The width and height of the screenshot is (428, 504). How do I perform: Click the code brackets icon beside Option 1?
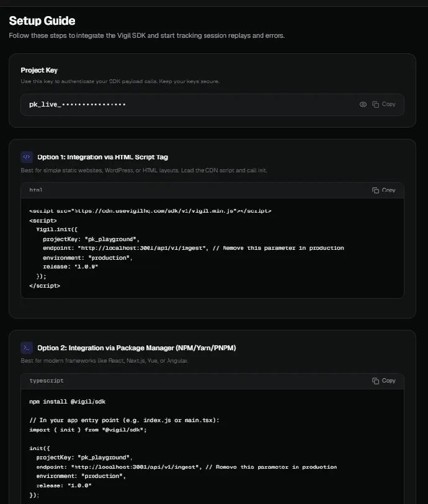click(27, 157)
